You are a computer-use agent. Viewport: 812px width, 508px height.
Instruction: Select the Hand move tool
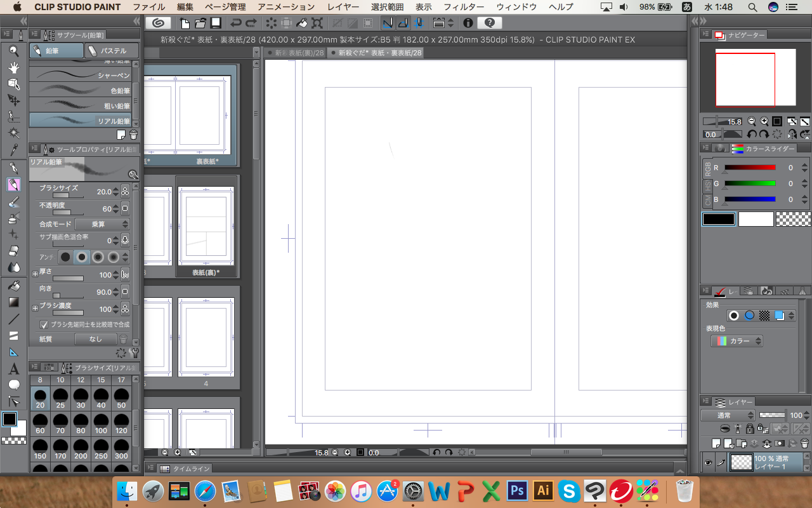13,67
